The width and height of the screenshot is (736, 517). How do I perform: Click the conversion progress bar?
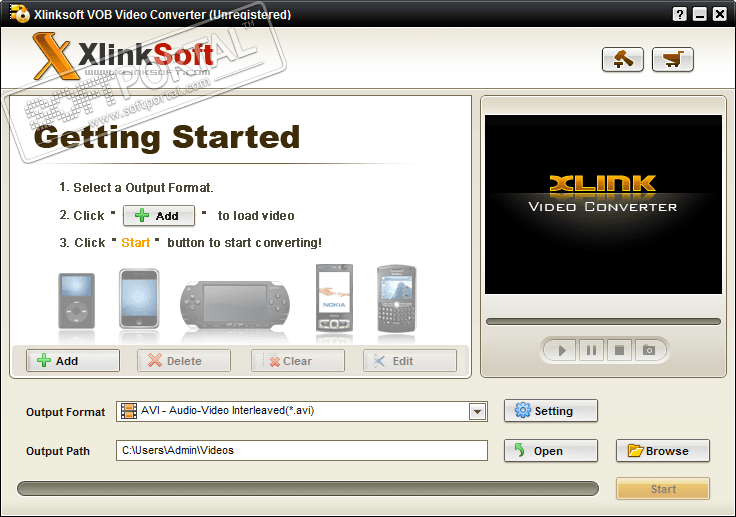pos(308,488)
